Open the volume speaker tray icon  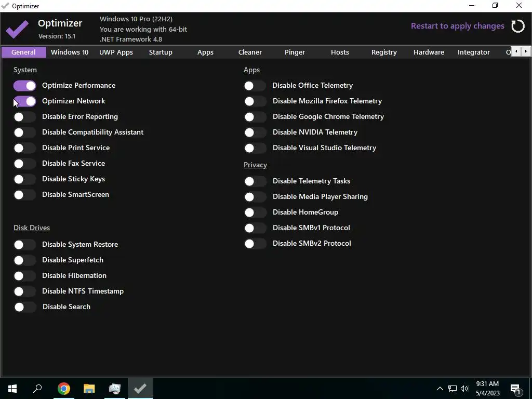464,389
